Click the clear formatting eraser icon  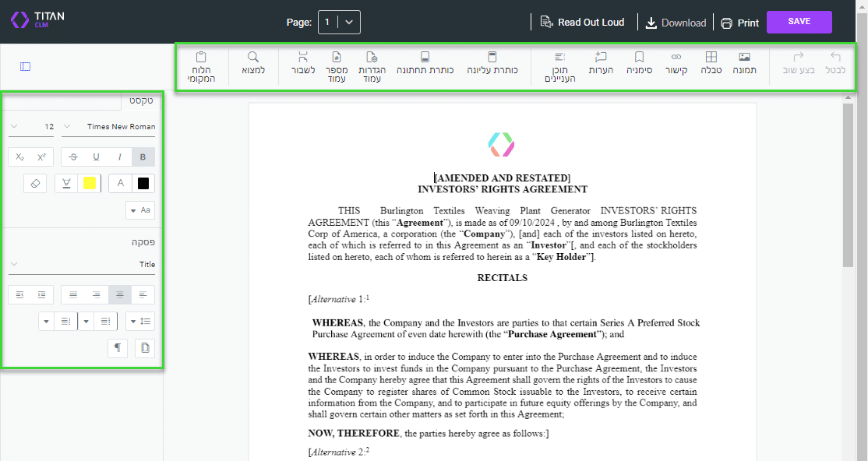point(35,183)
